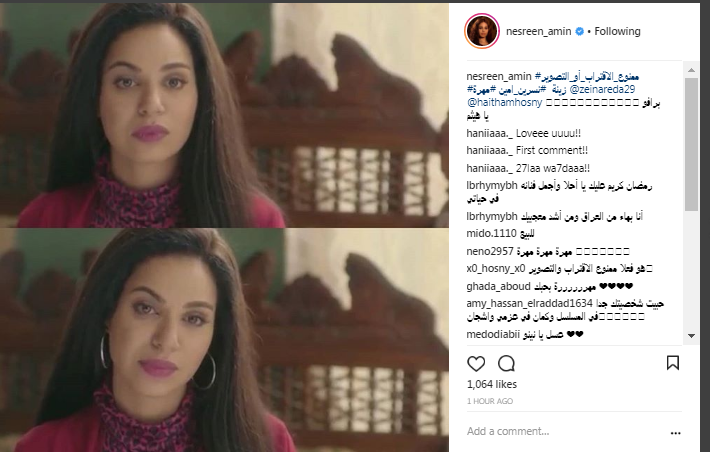
Task: Click the top photo of the post
Action: point(224,115)
